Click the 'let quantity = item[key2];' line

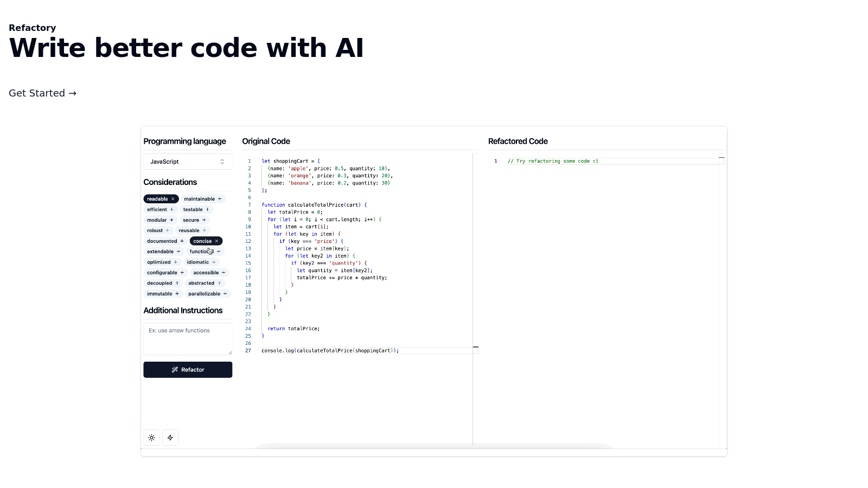335,270
